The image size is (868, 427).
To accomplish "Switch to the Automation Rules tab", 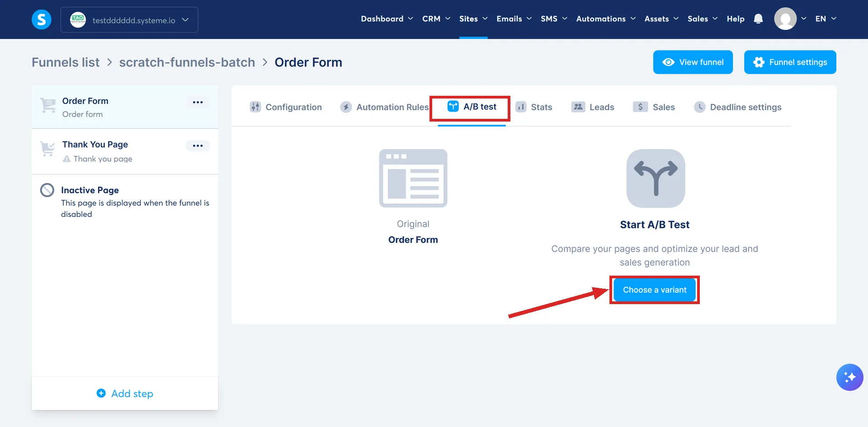I will click(x=385, y=107).
